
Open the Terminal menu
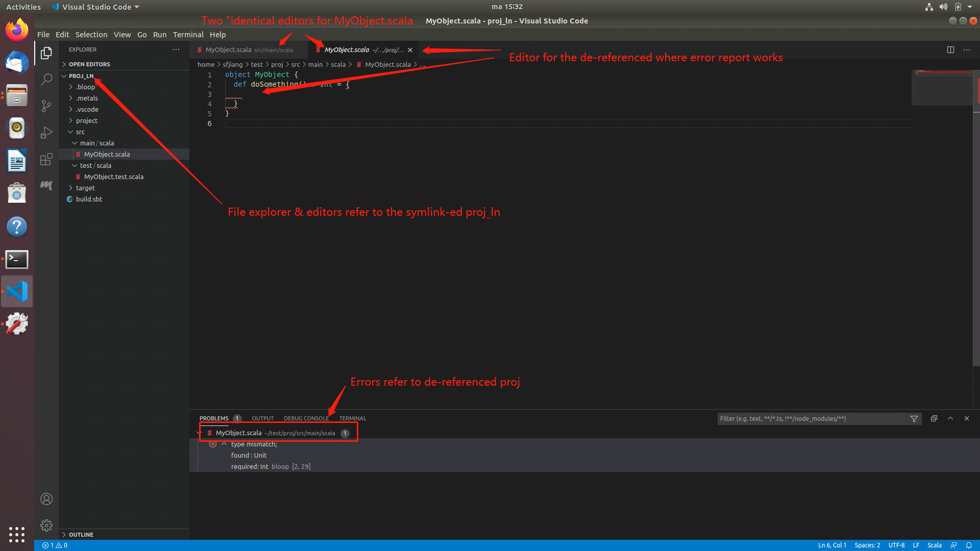[x=188, y=34]
